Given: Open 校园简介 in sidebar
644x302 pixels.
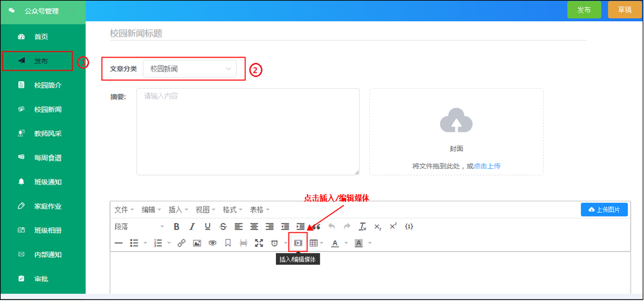Looking at the screenshot, I should [x=42, y=85].
